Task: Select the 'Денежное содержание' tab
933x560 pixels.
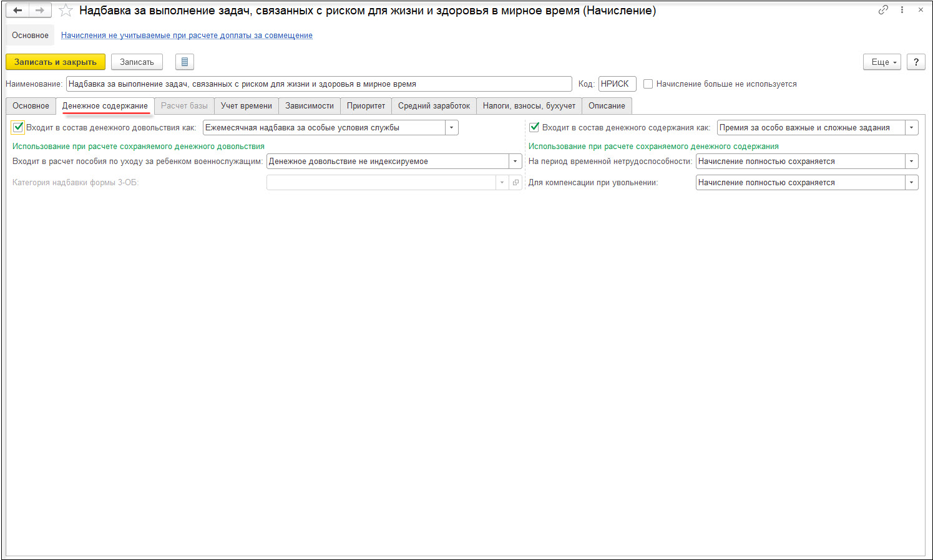Action: coord(105,106)
